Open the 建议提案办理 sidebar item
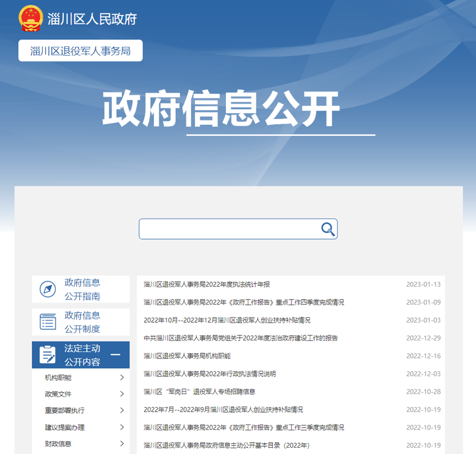476x454 pixels. coord(65,427)
